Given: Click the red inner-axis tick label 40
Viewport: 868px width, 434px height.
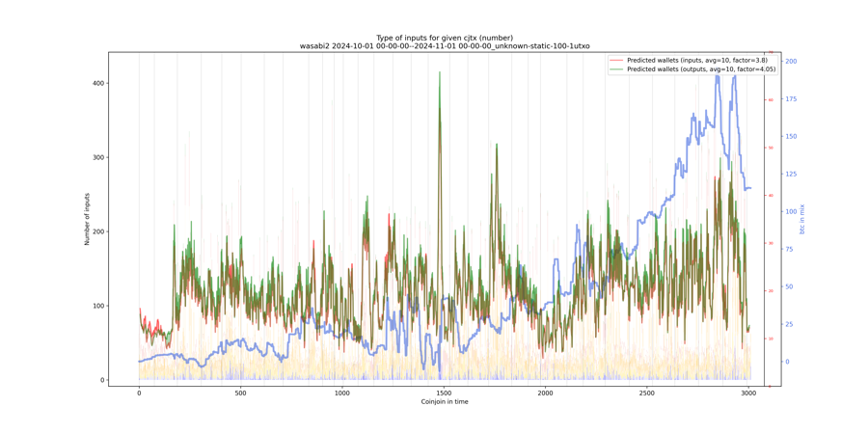Looking at the screenshot, I should tap(771, 196).
